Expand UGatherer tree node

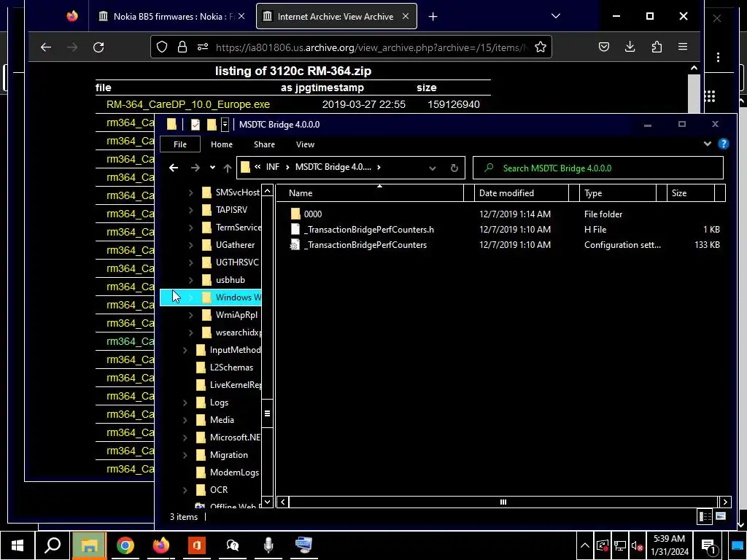pos(190,245)
